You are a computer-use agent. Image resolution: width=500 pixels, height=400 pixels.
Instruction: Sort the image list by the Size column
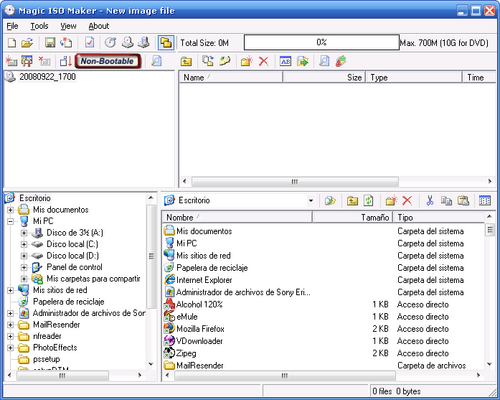(324, 77)
